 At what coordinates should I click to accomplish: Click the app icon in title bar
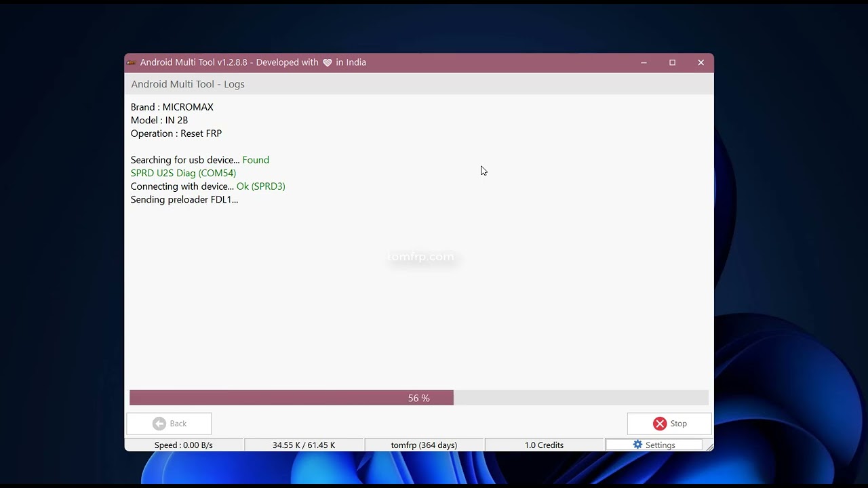tap(131, 62)
